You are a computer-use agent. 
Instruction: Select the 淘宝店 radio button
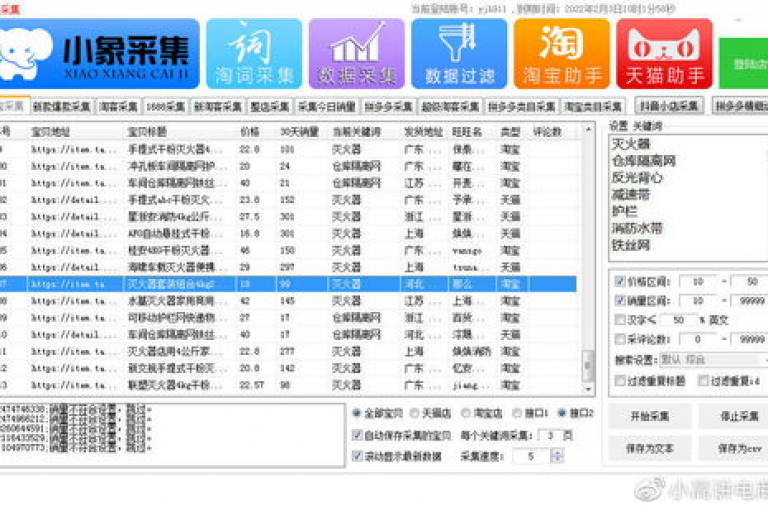point(466,413)
